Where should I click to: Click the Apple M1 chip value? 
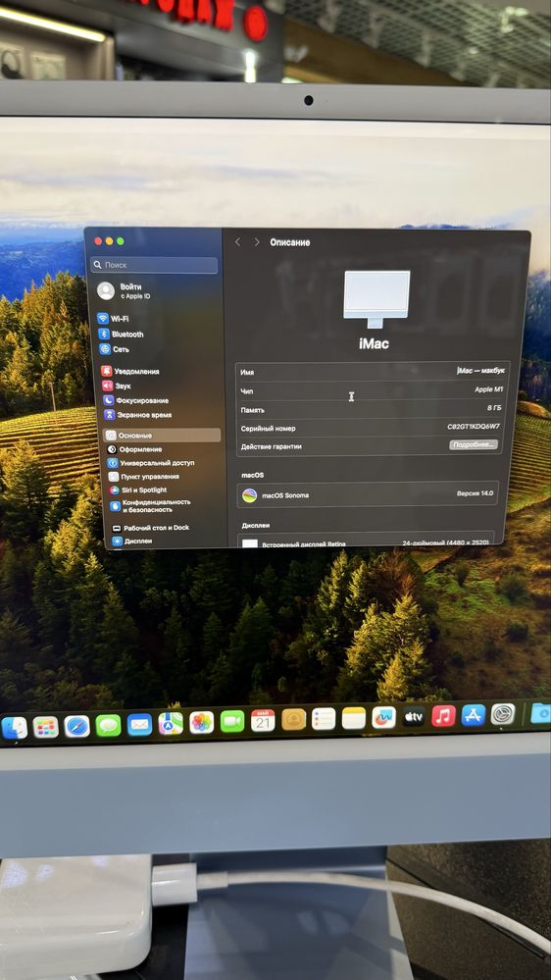488,389
